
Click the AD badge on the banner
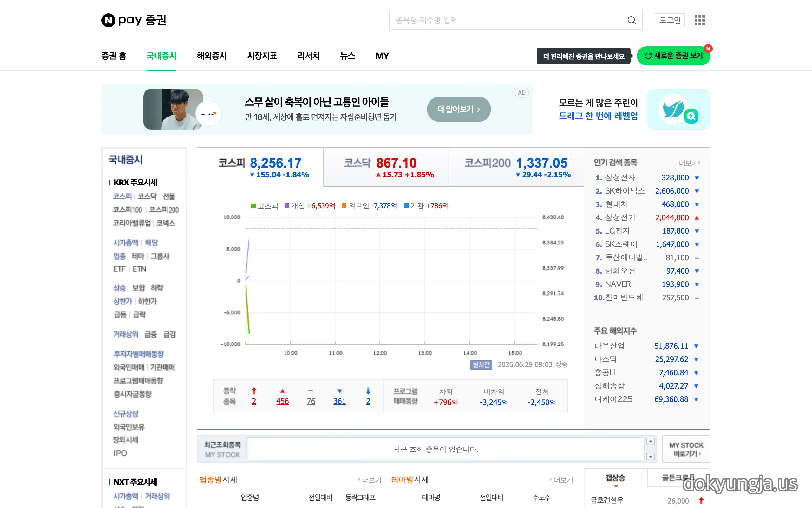point(521,93)
